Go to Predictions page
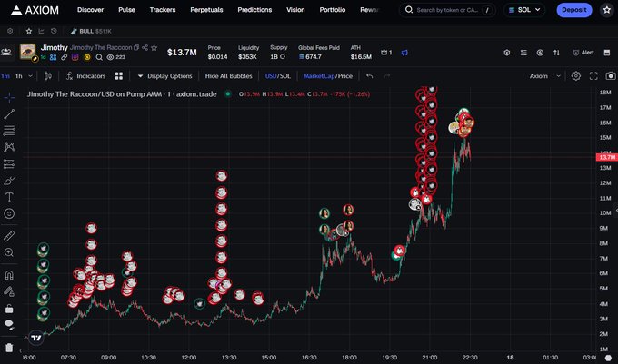This screenshot has height=364, width=618. (x=254, y=10)
